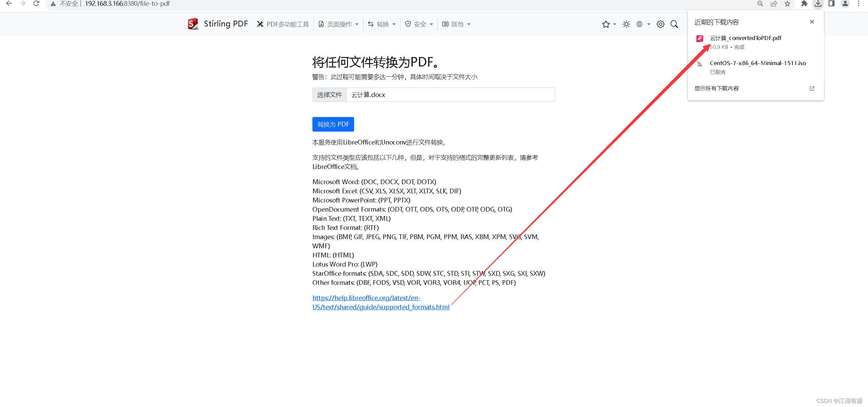The height and width of the screenshot is (407, 868).
Task: Click the 不安全 security warning icon
Action: [x=53, y=4]
